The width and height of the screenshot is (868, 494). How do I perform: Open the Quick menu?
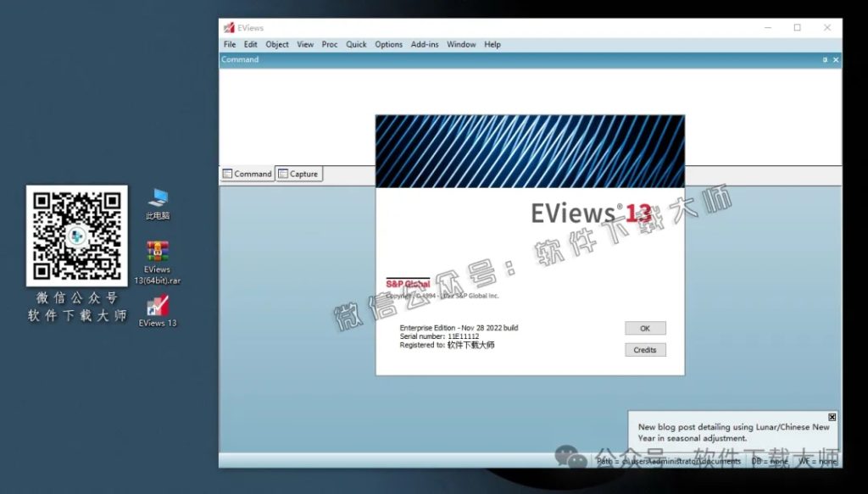(x=356, y=44)
